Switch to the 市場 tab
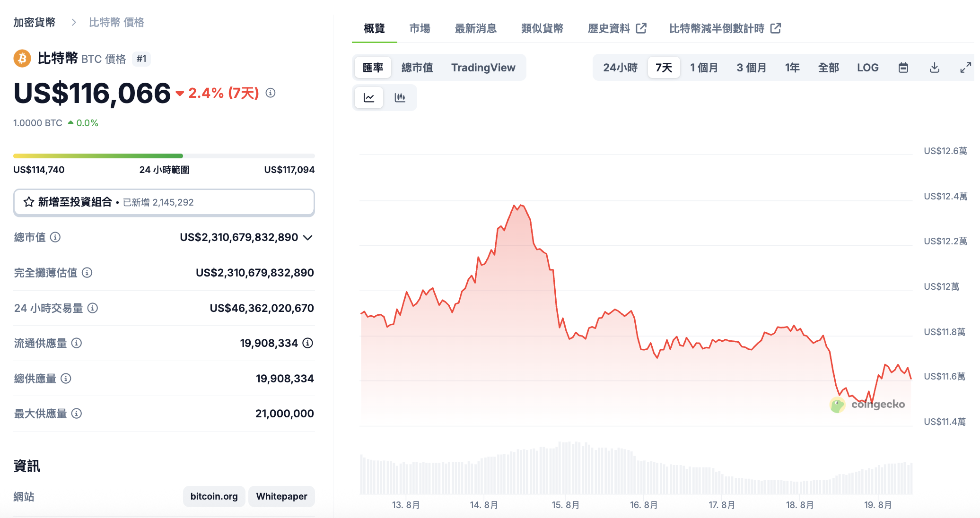The width and height of the screenshot is (980, 518). click(419, 28)
